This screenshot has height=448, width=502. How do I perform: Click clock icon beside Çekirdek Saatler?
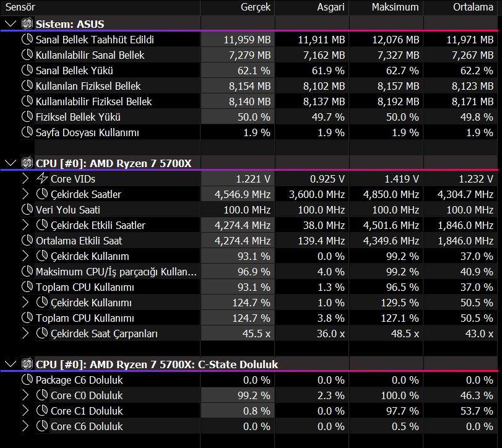[x=42, y=194]
